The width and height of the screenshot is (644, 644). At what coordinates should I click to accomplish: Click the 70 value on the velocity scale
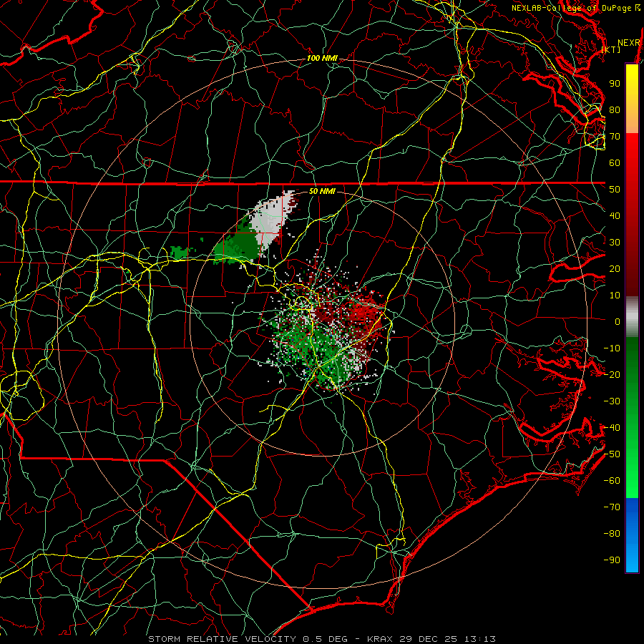click(x=615, y=137)
